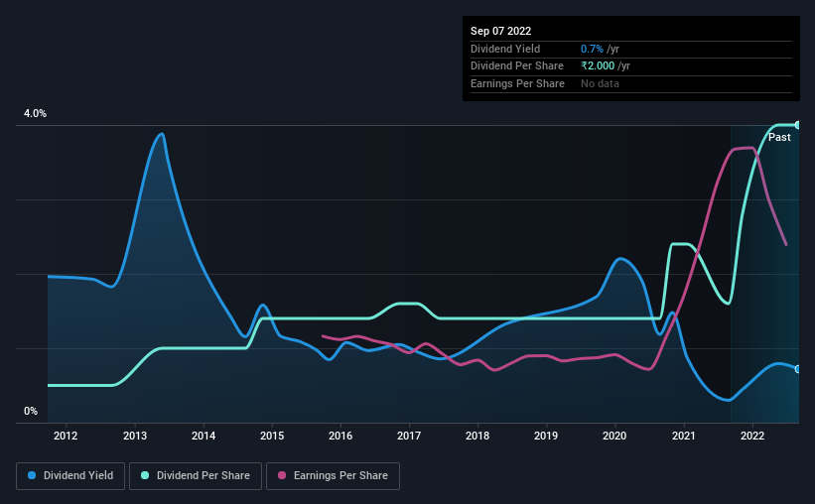Click the 2012 x-axis label
Image resolution: width=815 pixels, height=504 pixels.
pyautogui.click(x=66, y=436)
